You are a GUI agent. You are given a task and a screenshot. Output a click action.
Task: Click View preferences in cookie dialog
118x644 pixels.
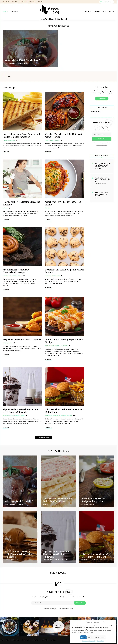coord(99,637)
